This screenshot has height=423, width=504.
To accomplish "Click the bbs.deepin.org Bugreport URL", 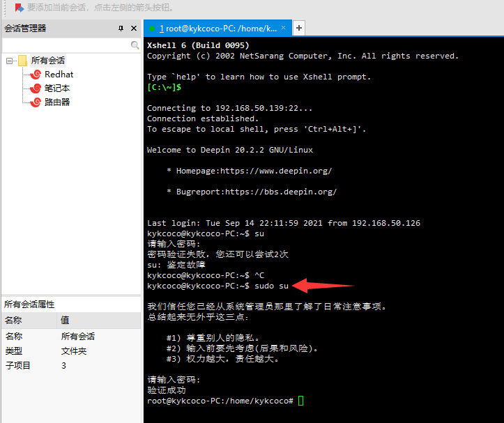I will click(x=281, y=192).
